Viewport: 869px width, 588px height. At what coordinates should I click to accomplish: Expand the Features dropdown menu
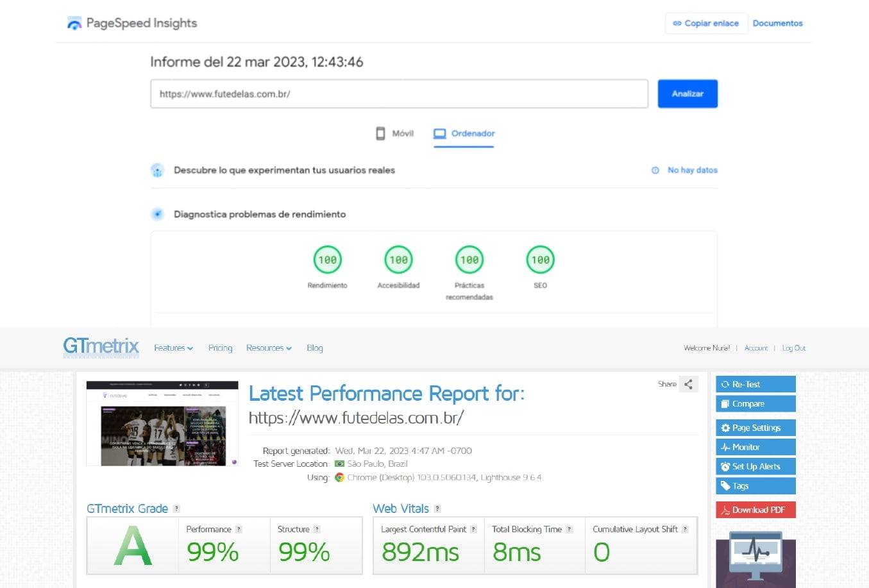tap(173, 348)
